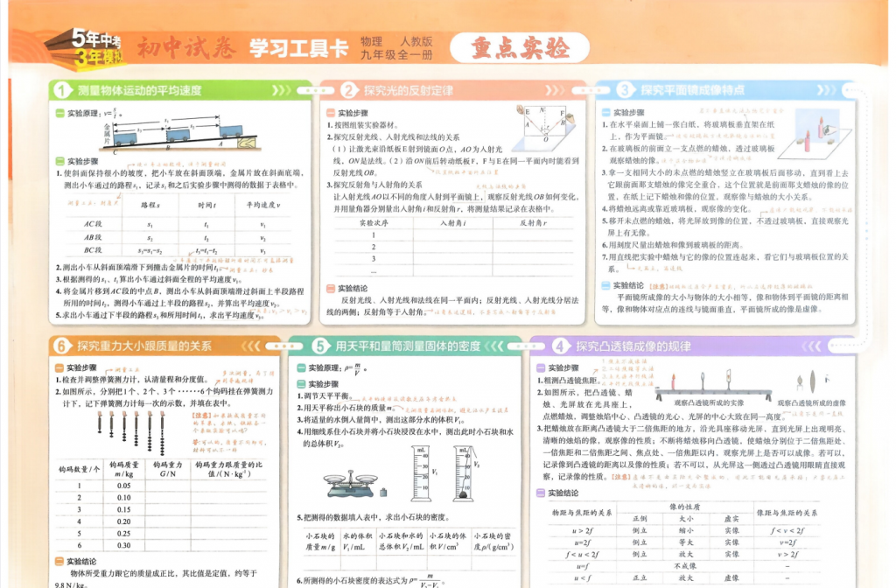Select the 像的性质 column header
The width and height of the screenshot is (896, 588).
pyautogui.click(x=685, y=507)
